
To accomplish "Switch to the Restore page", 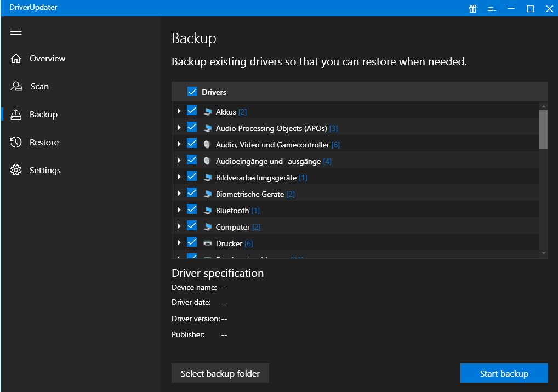I will [44, 143].
